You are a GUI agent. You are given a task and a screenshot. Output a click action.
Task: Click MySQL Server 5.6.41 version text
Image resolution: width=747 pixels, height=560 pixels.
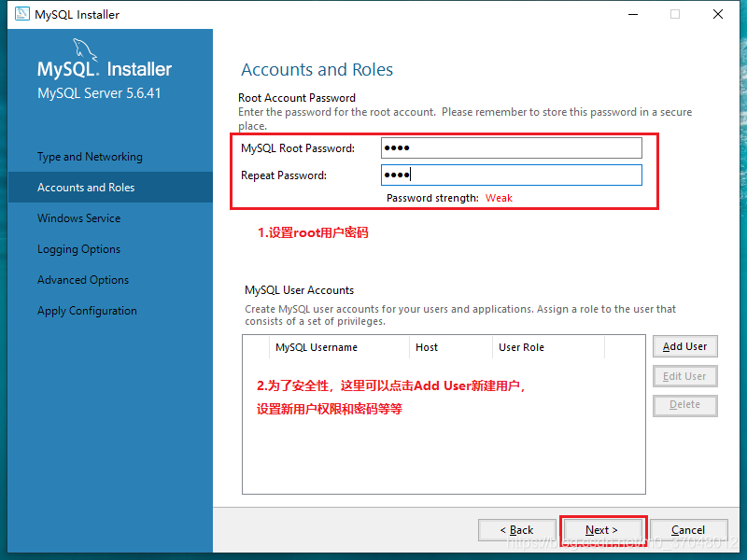tap(99, 92)
